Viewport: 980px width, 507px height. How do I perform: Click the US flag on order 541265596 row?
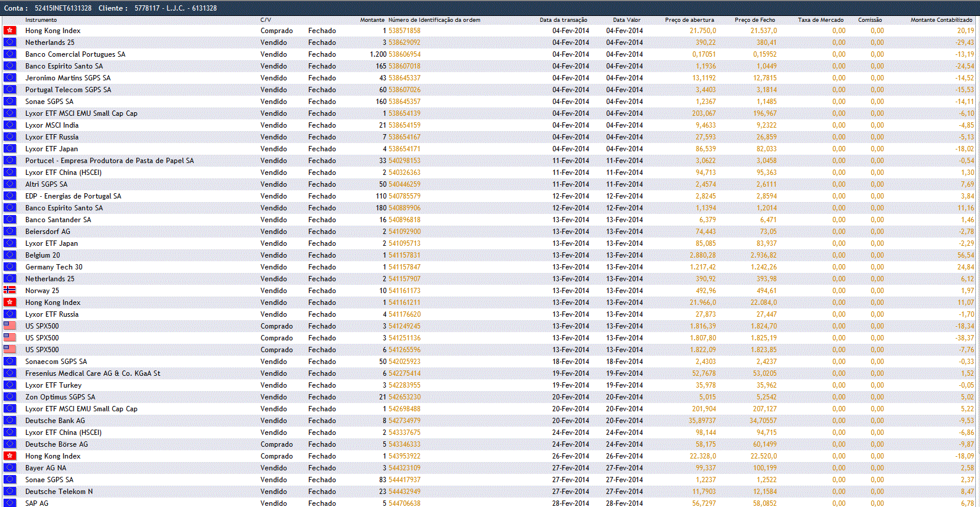click(x=9, y=349)
